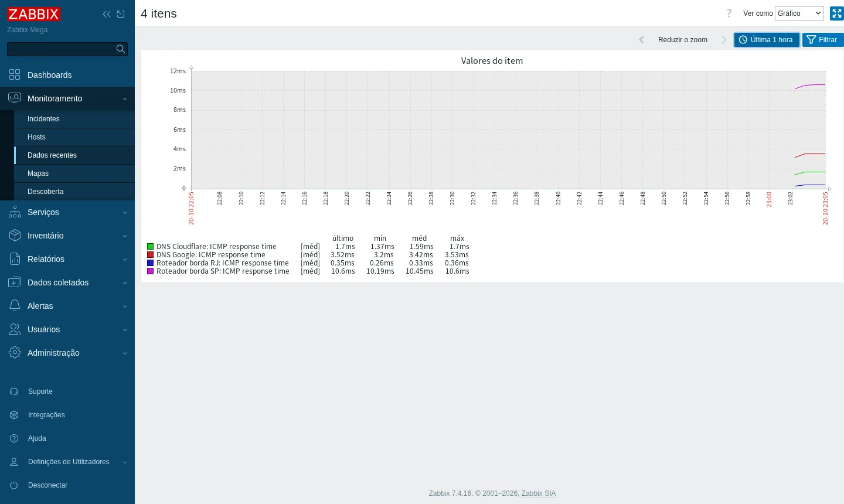Click the green DNS Cloudflare legend swatch
Image resolution: width=844 pixels, height=504 pixels.
(151, 247)
